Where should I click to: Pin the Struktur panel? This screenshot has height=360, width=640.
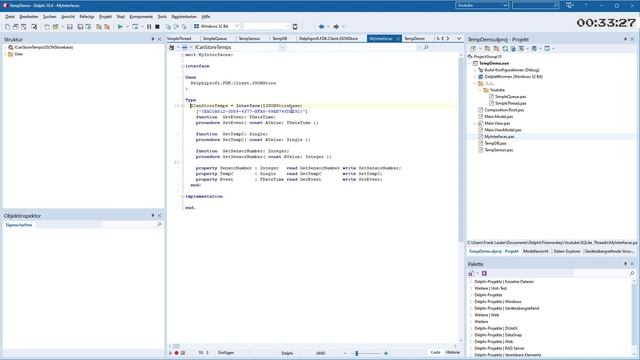[153, 39]
